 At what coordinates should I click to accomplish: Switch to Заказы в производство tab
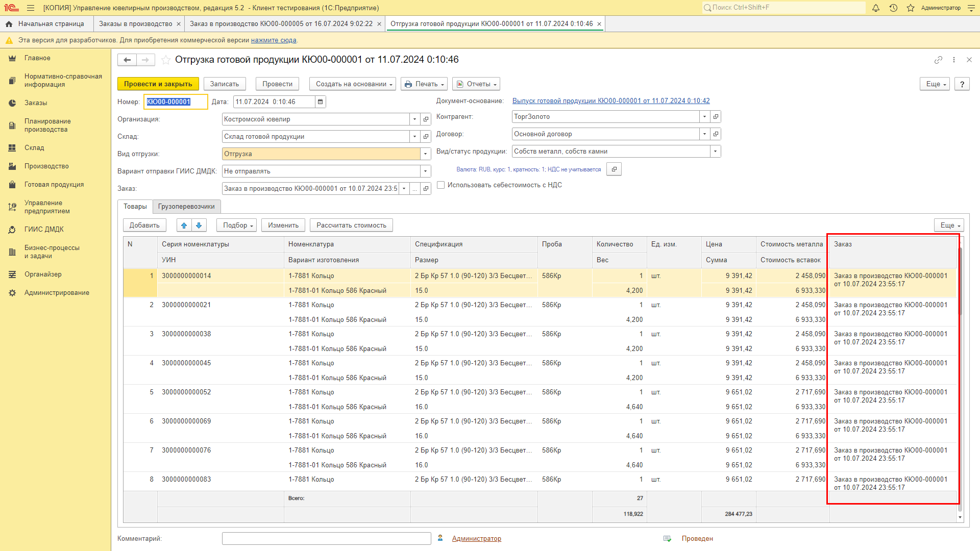136,24
